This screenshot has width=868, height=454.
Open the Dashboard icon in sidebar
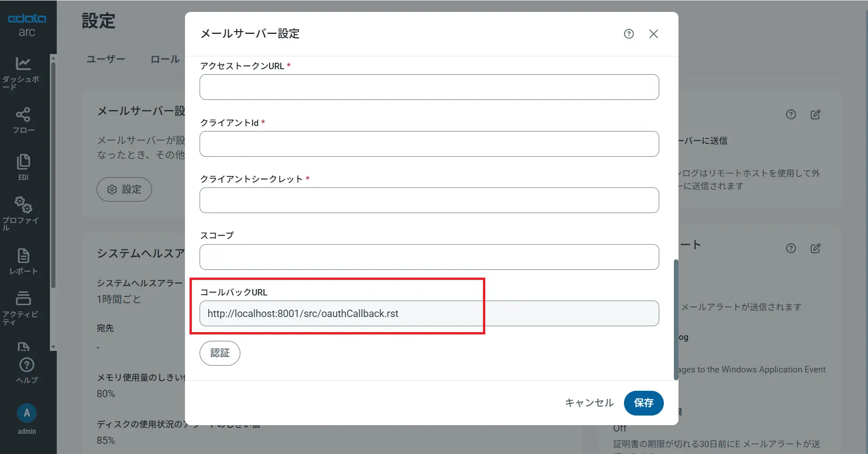coord(23,64)
